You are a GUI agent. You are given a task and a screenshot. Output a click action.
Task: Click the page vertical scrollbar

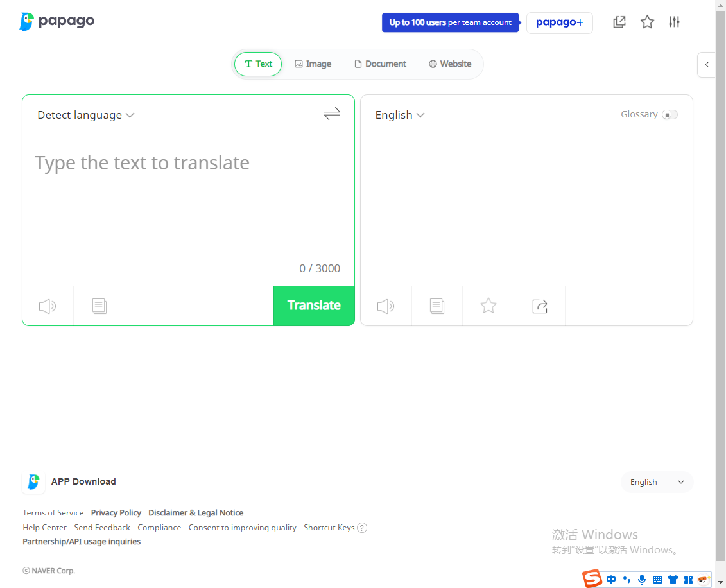click(x=720, y=285)
